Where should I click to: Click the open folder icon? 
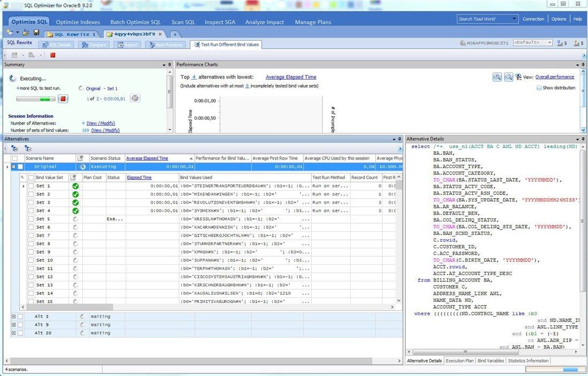[x=26, y=33]
